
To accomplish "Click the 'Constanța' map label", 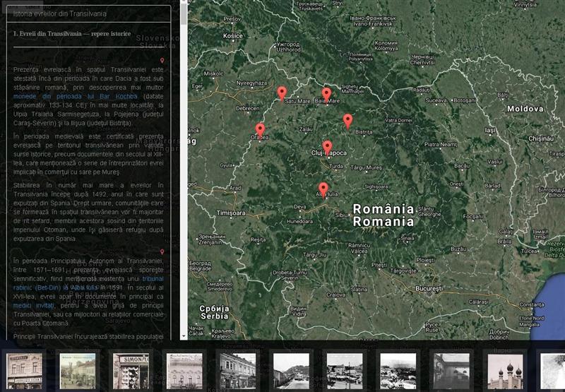I will coord(532,305).
